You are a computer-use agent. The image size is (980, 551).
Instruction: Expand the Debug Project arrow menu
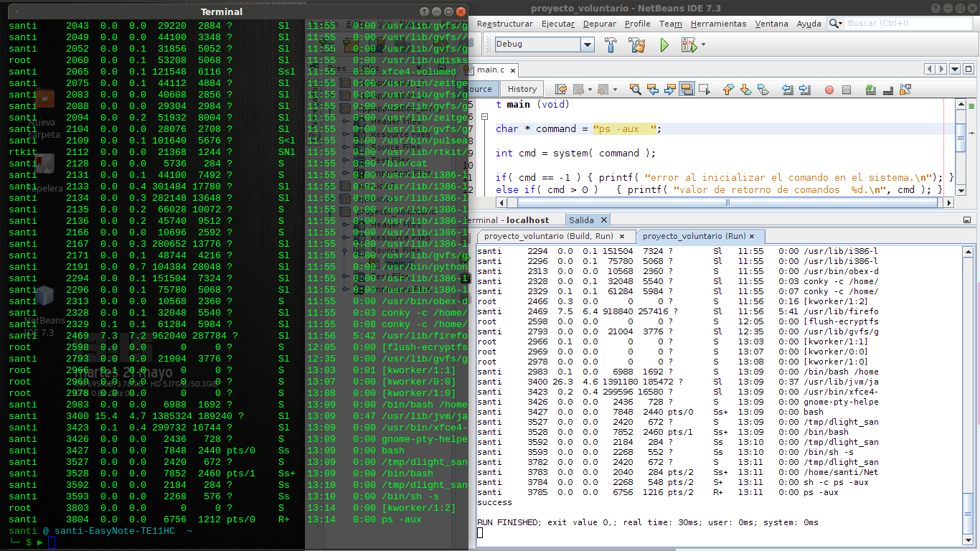(703, 44)
